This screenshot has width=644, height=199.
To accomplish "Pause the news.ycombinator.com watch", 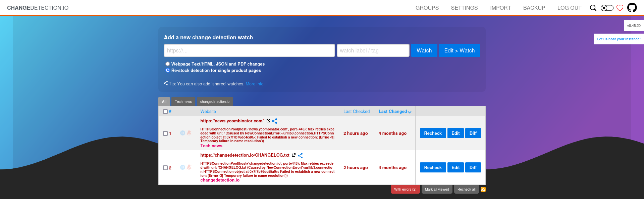I will point(182,133).
